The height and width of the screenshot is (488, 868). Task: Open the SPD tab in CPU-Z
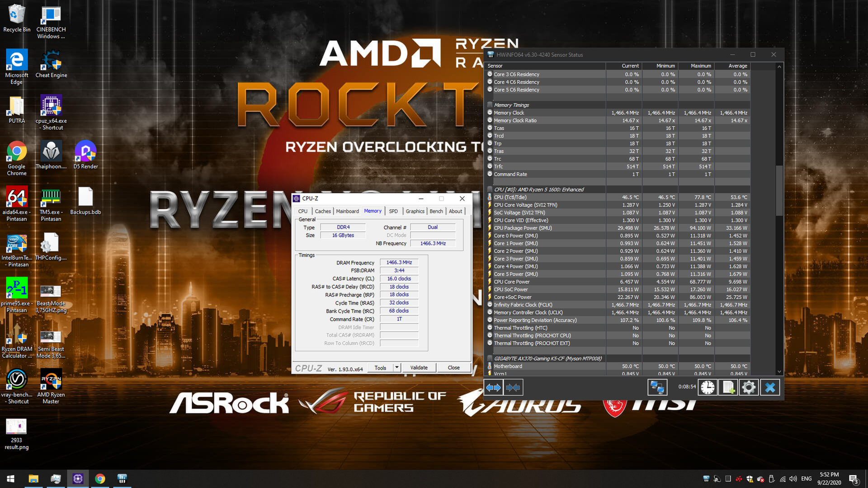(x=393, y=211)
